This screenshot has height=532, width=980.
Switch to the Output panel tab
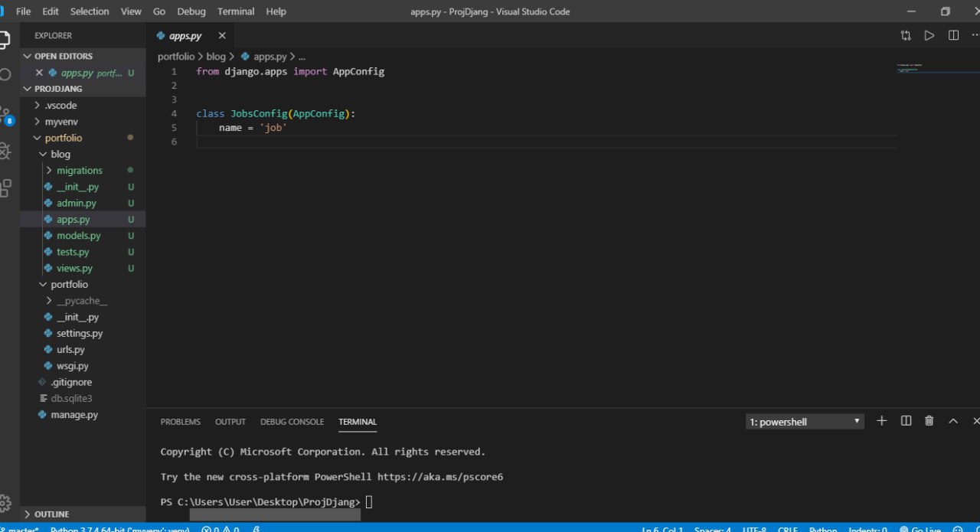point(230,422)
